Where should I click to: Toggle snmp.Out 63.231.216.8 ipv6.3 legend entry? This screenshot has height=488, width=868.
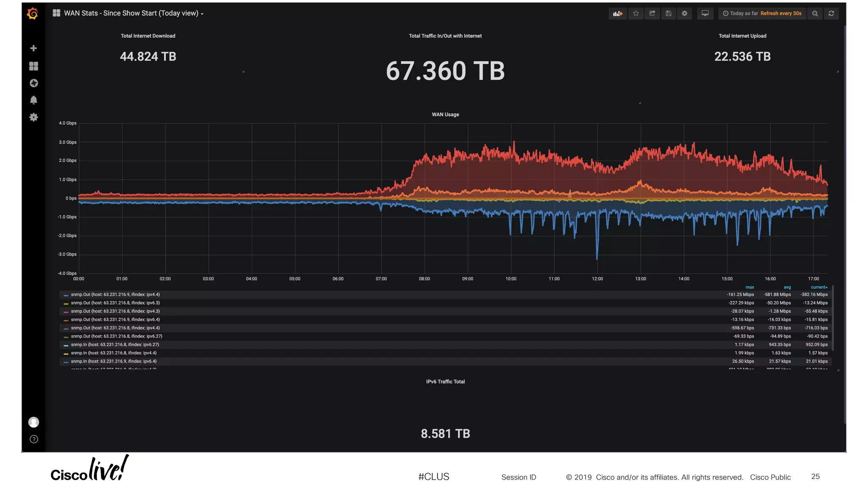[x=115, y=303]
